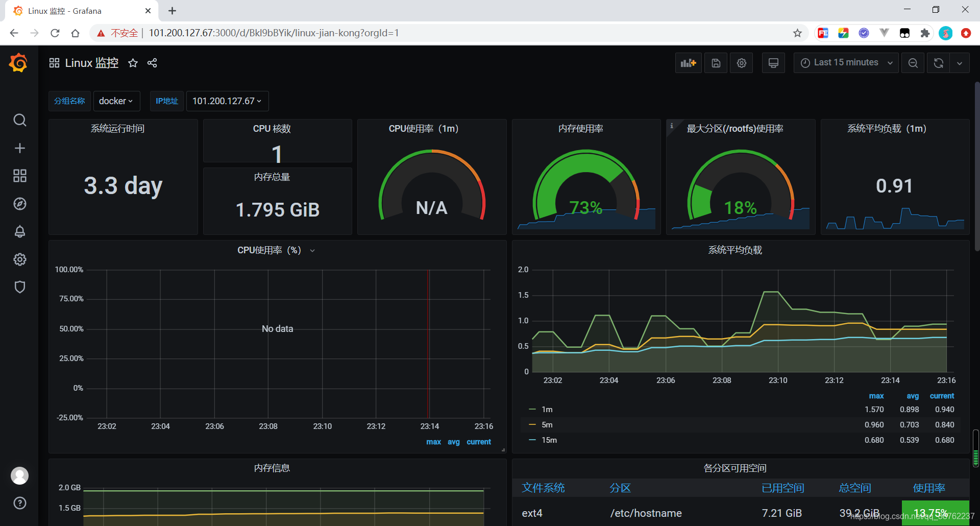Open Explore compass icon in sidebar
980x526 pixels.
tap(19, 204)
